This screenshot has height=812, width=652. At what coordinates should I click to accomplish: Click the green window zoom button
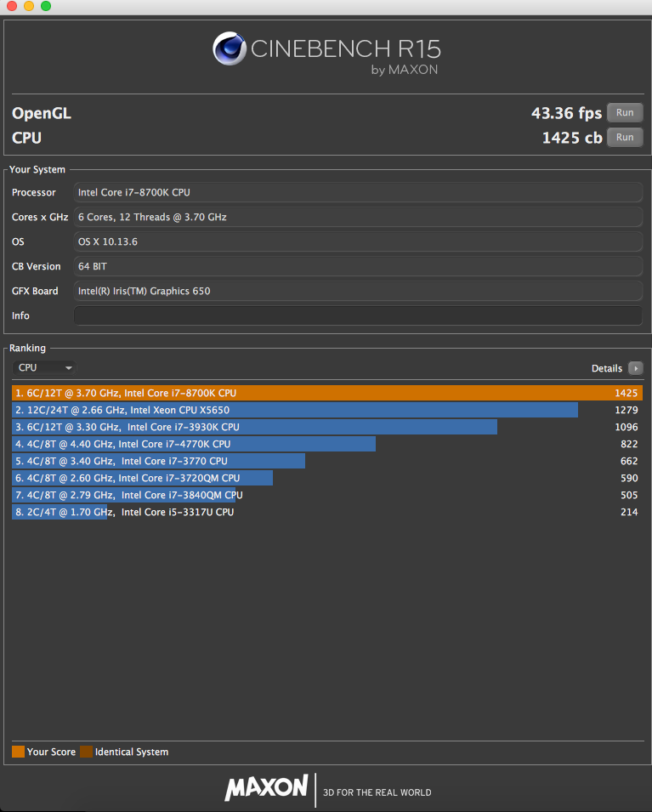point(46,6)
